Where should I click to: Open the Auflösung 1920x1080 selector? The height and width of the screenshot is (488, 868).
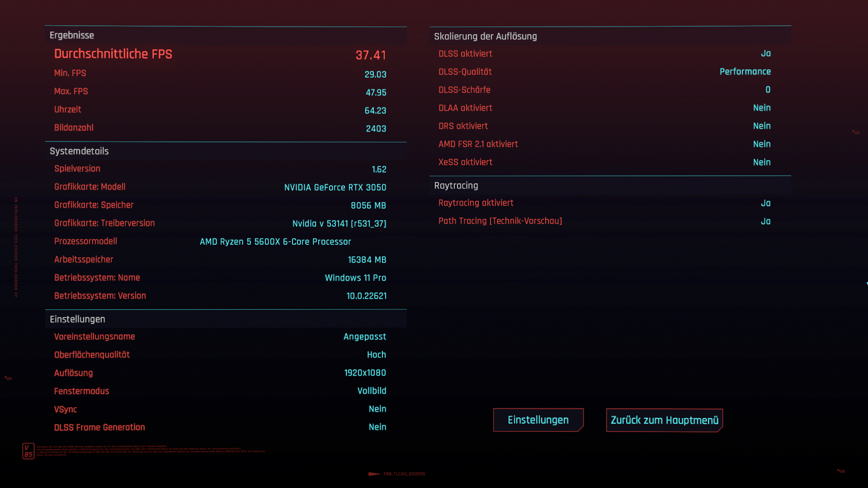[x=365, y=372]
